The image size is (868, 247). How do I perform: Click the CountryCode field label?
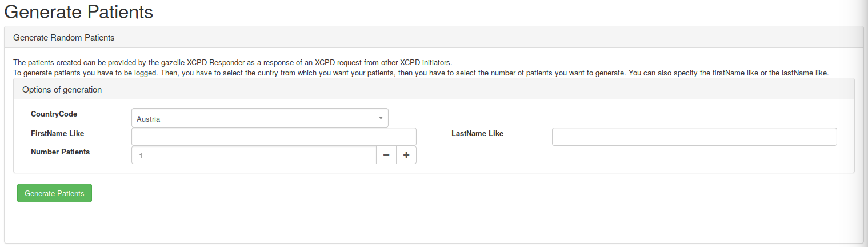click(54, 114)
